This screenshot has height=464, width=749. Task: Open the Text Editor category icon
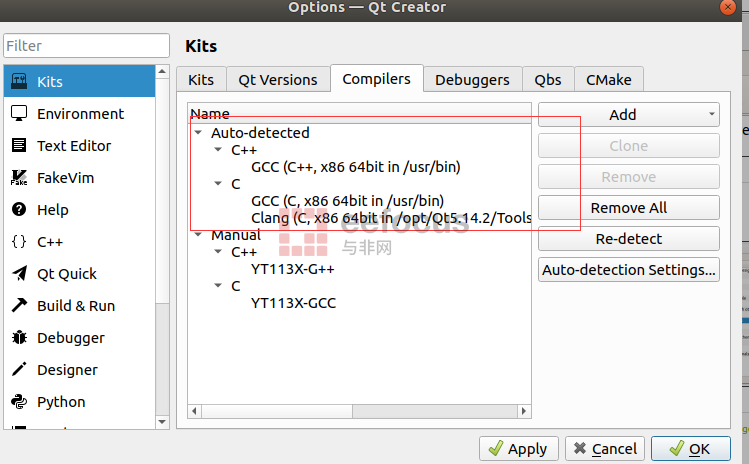(x=18, y=146)
